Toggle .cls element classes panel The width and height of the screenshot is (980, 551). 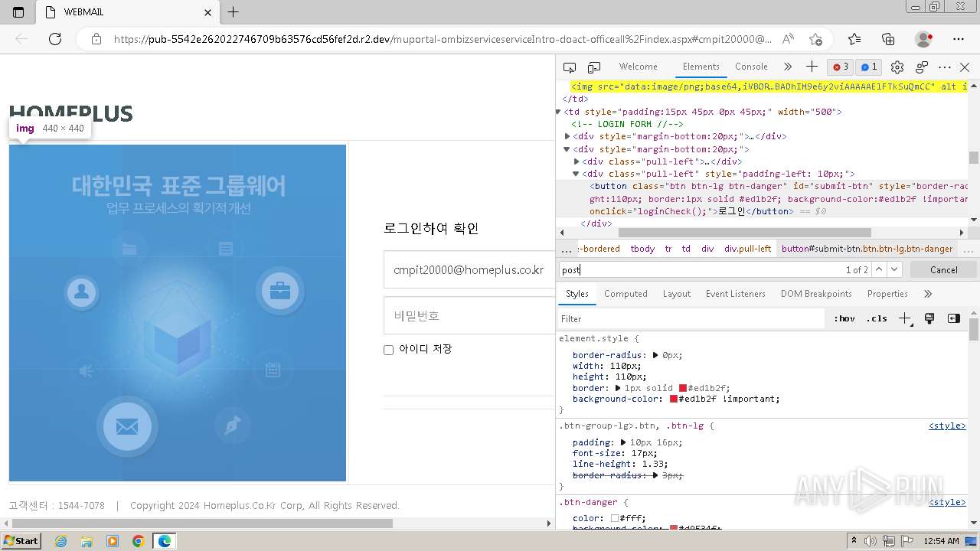click(x=877, y=318)
